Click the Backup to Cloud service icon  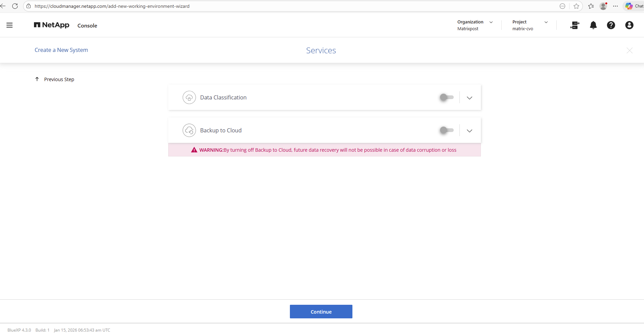pos(189,130)
